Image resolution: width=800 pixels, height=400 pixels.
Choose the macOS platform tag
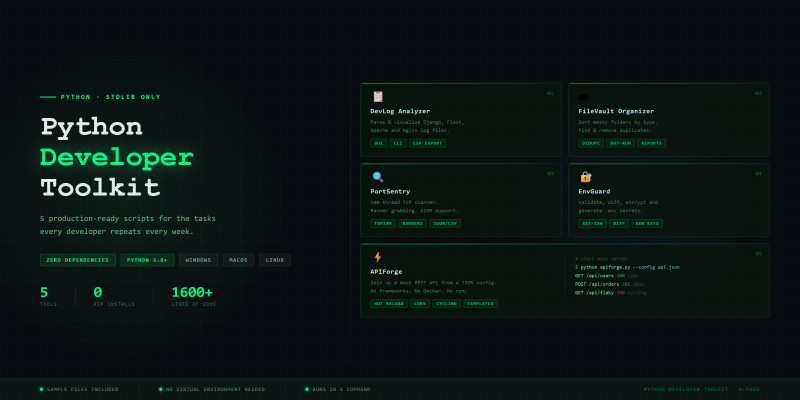coord(239,260)
